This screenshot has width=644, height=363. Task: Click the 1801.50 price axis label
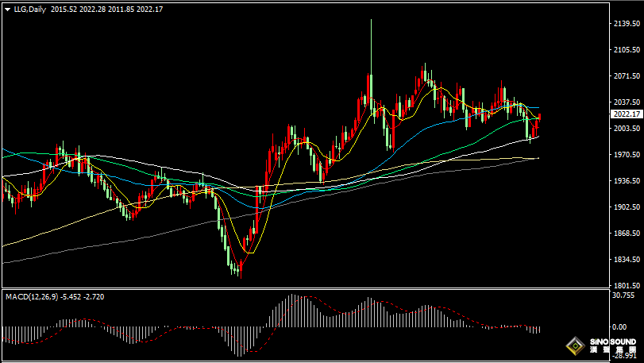coord(627,285)
